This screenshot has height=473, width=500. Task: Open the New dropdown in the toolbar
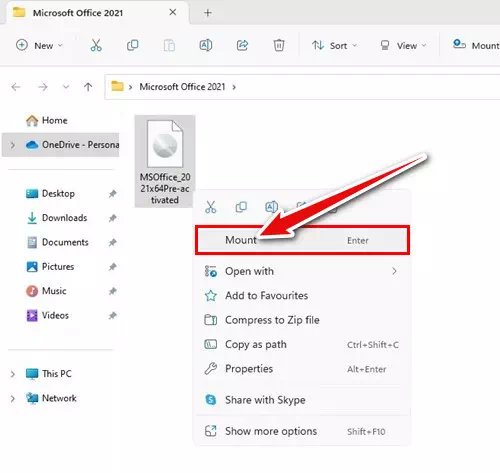[39, 45]
